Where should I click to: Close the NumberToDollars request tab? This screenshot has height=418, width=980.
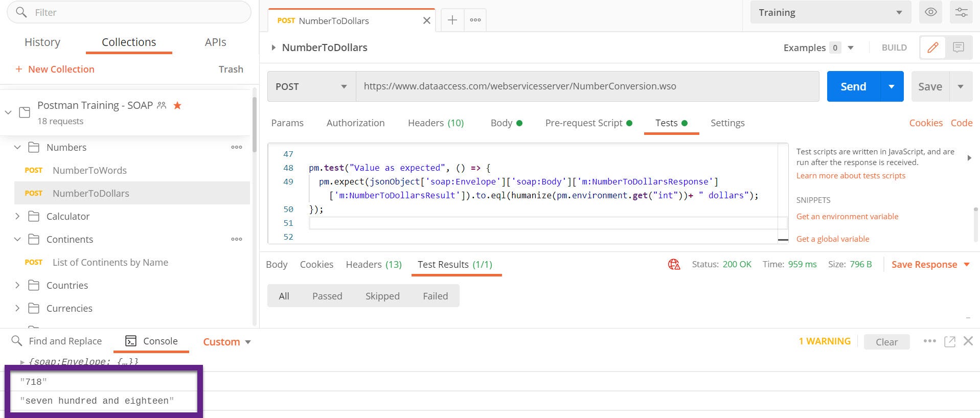(427, 20)
